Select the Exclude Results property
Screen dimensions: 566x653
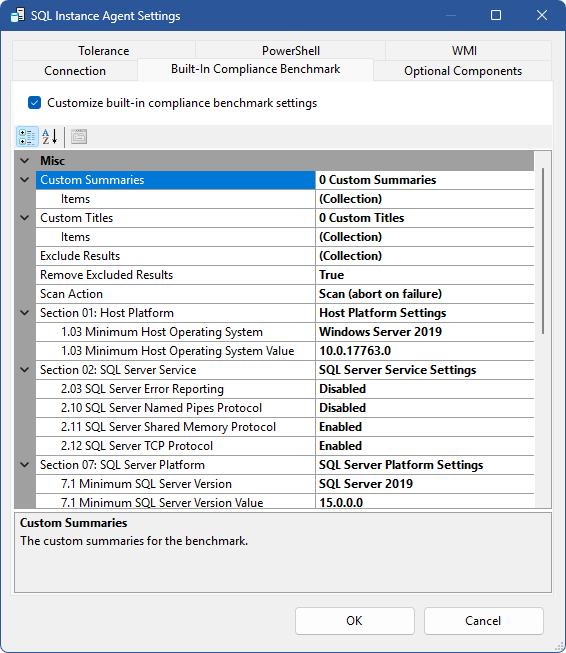coord(175,256)
